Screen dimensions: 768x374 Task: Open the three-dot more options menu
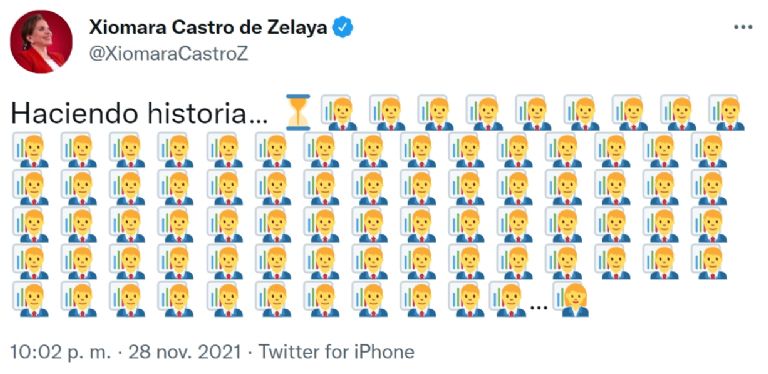[743, 27]
